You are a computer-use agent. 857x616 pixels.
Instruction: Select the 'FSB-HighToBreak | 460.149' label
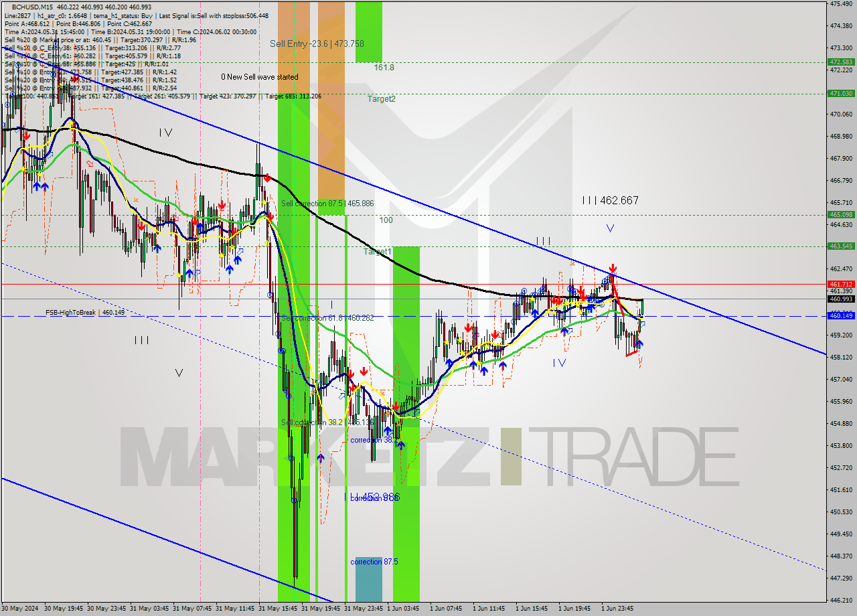[85, 312]
